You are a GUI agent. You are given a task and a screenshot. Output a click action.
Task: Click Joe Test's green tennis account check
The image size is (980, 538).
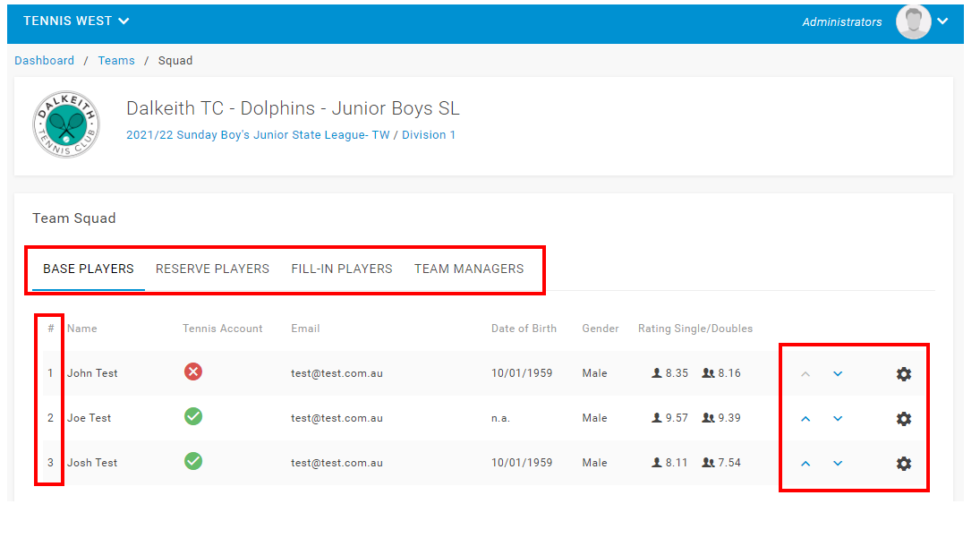(x=193, y=416)
